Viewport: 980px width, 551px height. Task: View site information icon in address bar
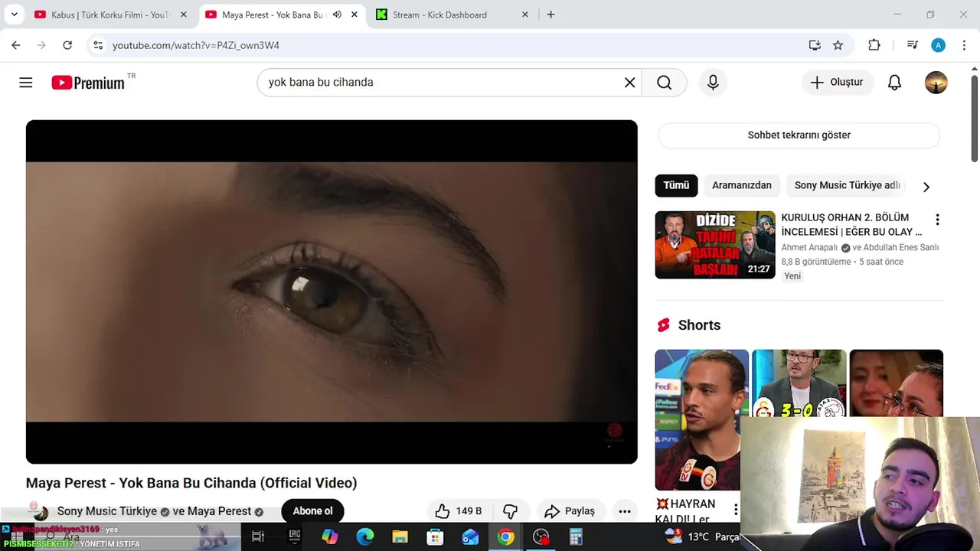tap(98, 45)
